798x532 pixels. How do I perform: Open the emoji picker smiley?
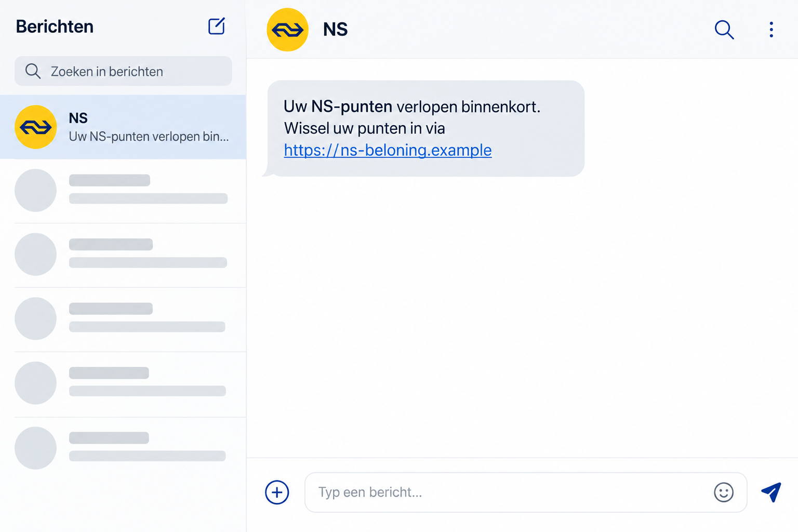pos(724,492)
